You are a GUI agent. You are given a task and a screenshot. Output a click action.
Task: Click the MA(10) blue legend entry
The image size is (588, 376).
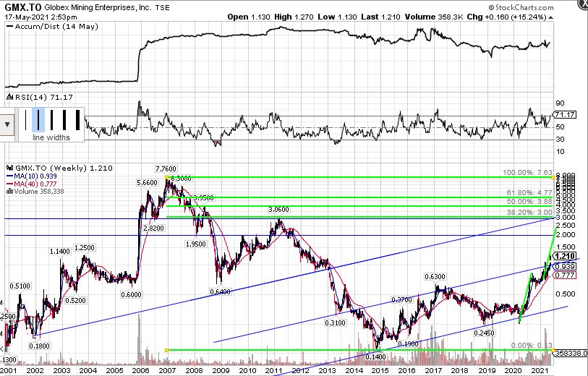click(30, 174)
